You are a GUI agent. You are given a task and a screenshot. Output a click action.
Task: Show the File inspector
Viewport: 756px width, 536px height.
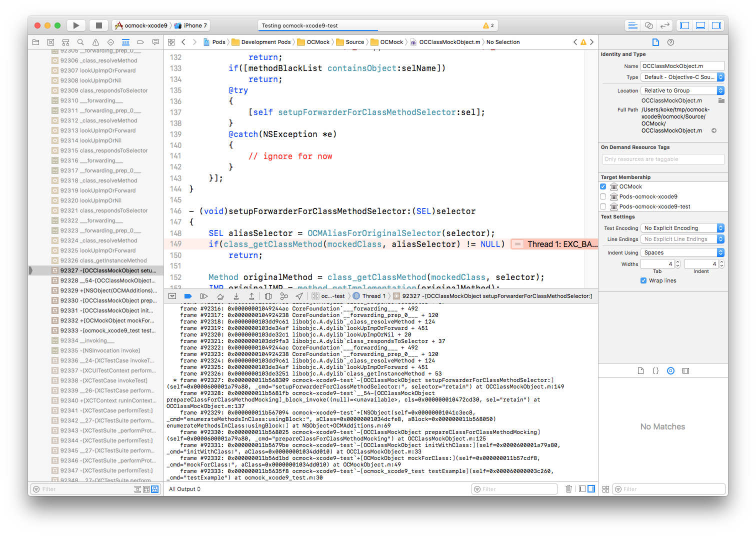tap(655, 42)
